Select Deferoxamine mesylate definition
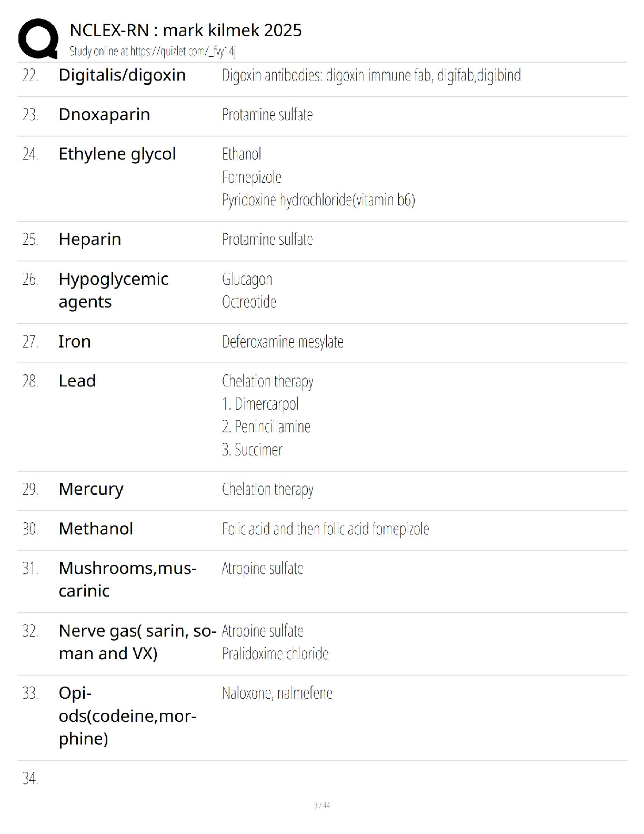This screenshot has width=644, height=834. 283,342
